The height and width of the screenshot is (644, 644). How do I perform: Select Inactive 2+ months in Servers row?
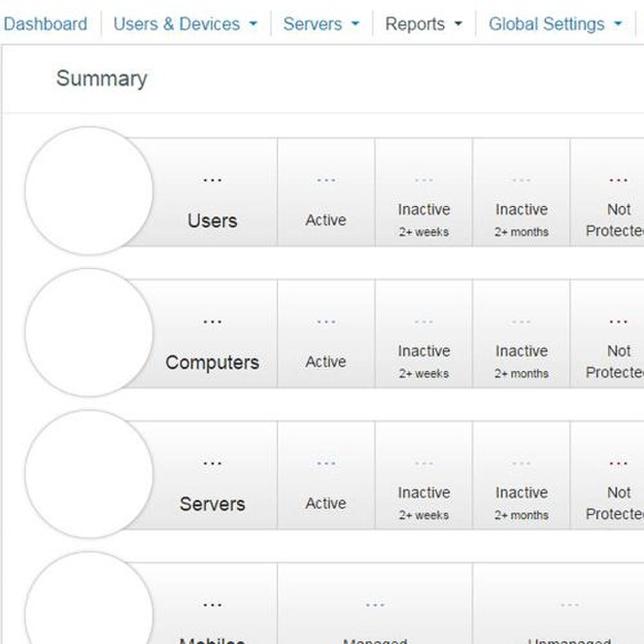521,476
